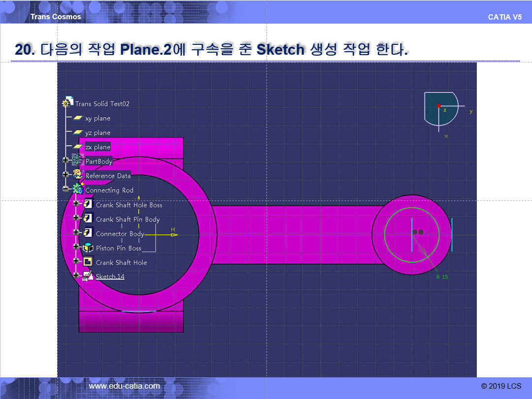
Task: Click the Reference Data geometrical set icon
Action: coord(78,175)
